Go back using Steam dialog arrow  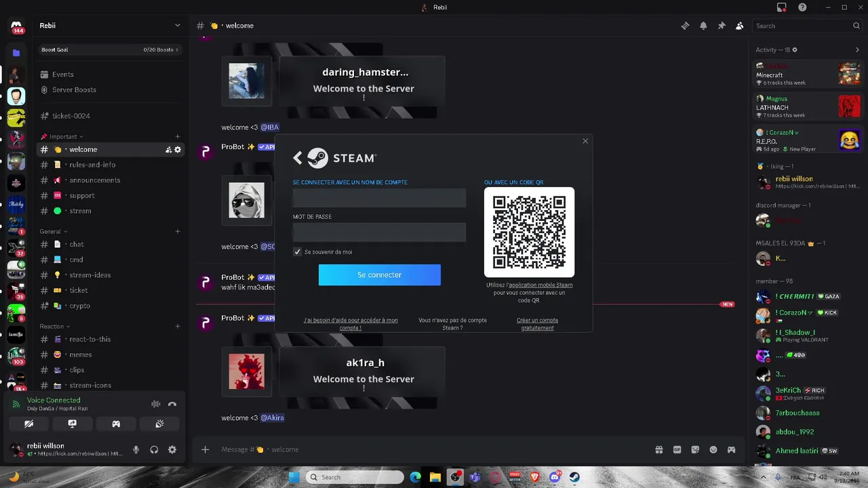coord(298,158)
